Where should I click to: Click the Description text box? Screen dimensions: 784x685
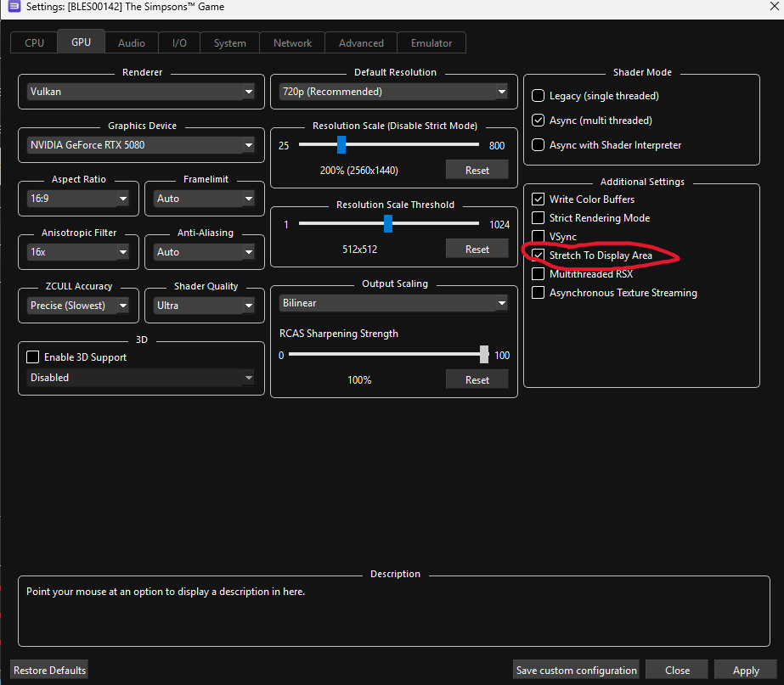click(x=394, y=611)
